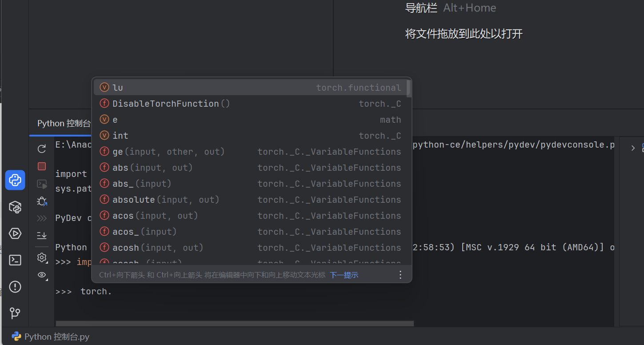Viewport: 644px width, 345px height.
Task: Open the completion popup three-dot menu
Action: (400, 275)
